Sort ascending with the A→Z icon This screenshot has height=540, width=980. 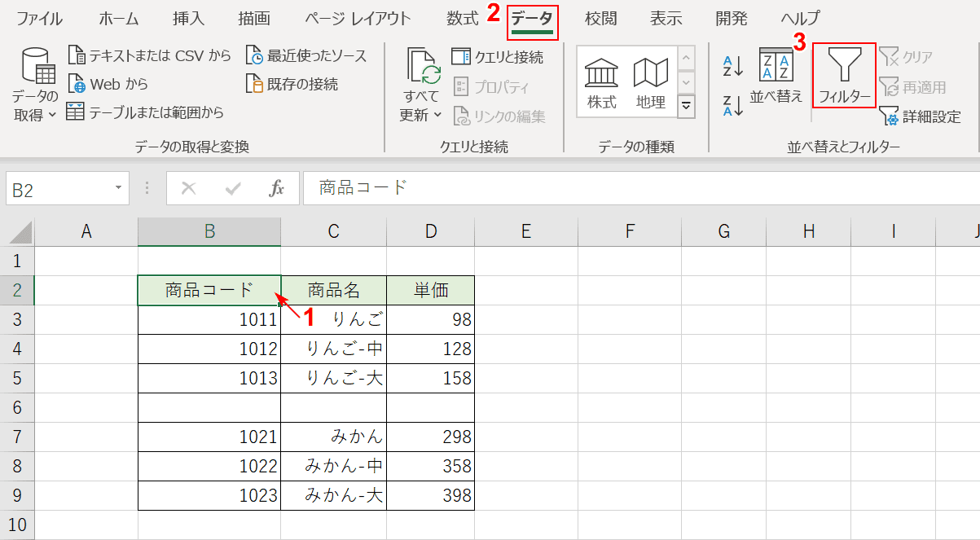point(733,66)
